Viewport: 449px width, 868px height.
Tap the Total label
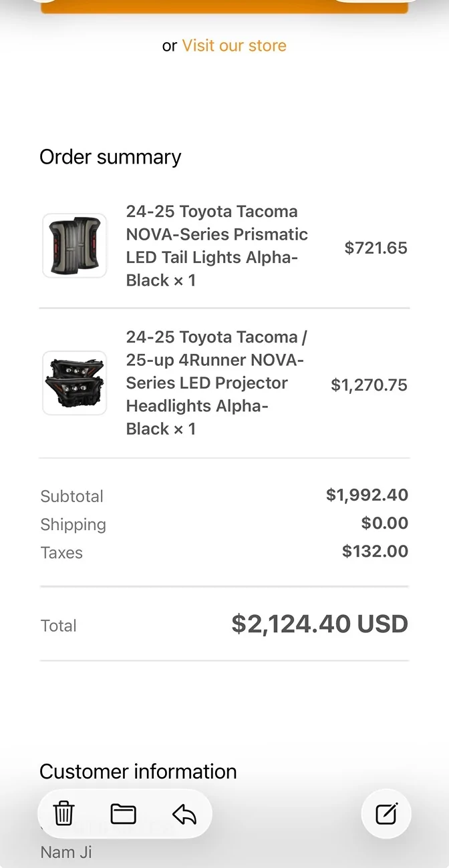[x=59, y=626]
